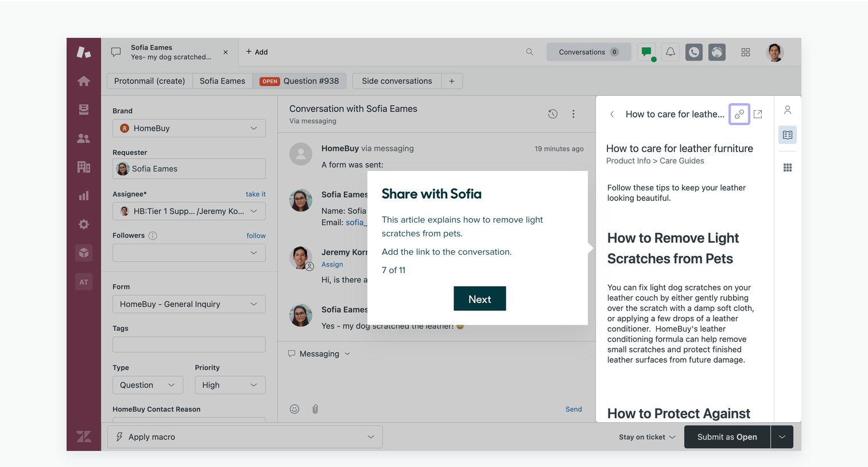The width and height of the screenshot is (868, 467).
Task: Open the green chat status icon
Action: tap(647, 52)
